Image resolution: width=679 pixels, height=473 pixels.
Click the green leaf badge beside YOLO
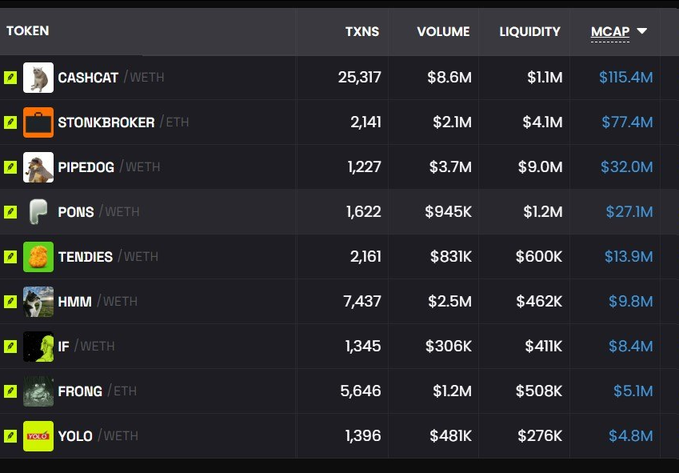tap(10, 436)
